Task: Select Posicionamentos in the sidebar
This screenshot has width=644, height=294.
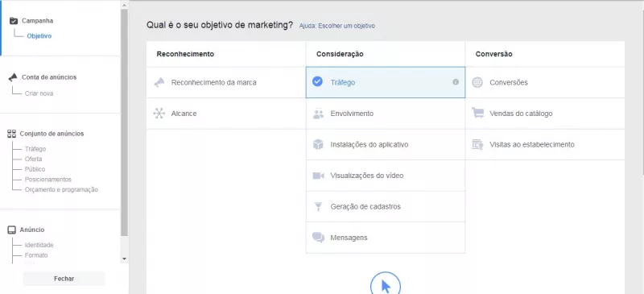Action: coord(48,180)
